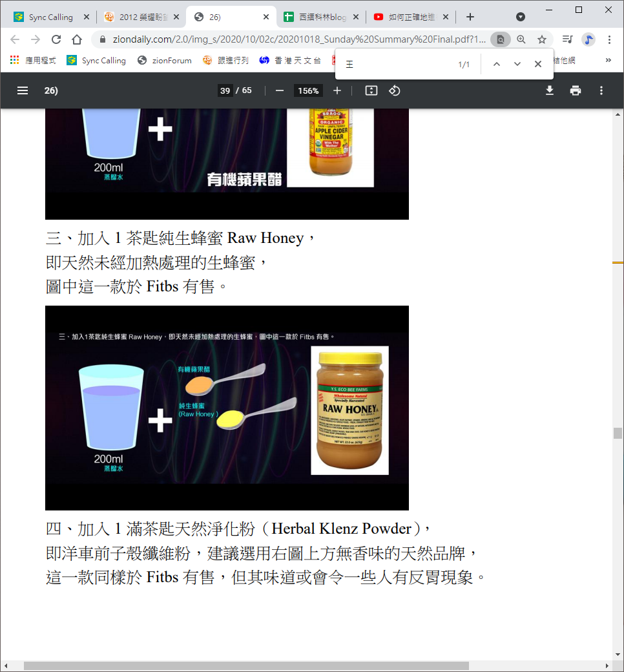This screenshot has height=672, width=624.
Task: Click the apple cider vinegar bottle image
Action: tap(331, 147)
